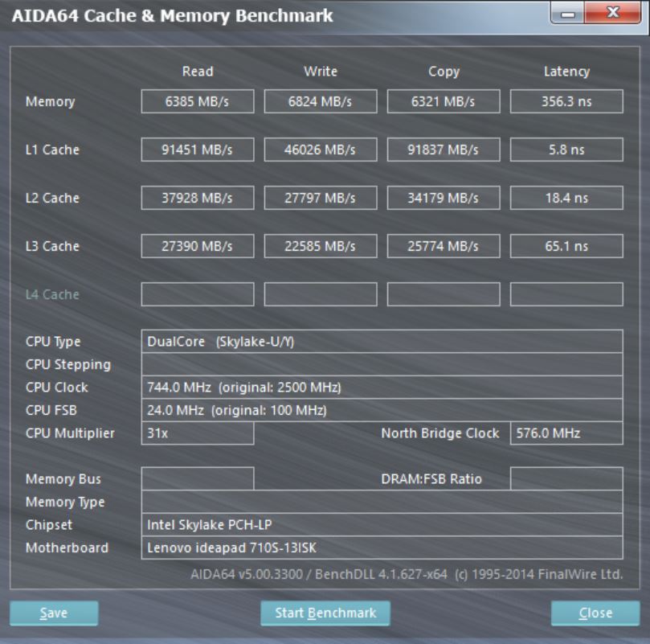
Task: Click the Motherboard label
Action: pos(67,548)
